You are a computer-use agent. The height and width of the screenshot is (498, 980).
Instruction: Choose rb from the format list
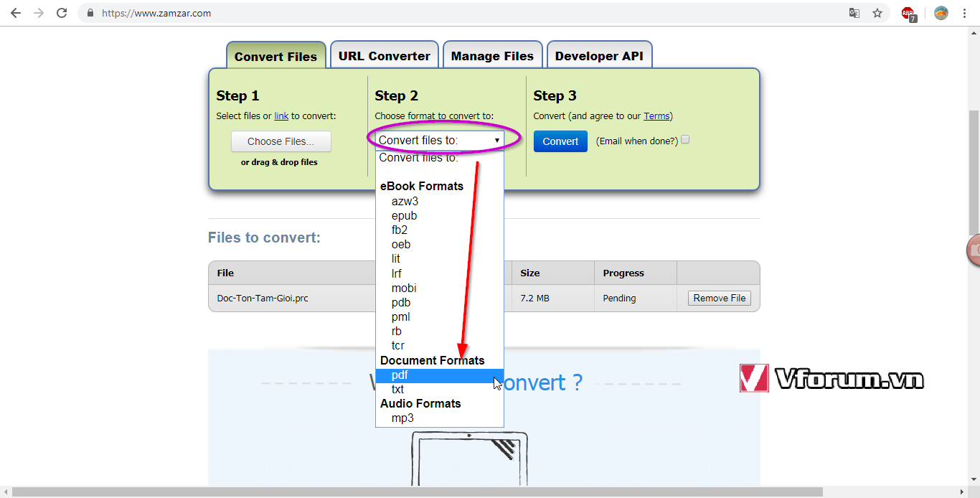point(440,332)
